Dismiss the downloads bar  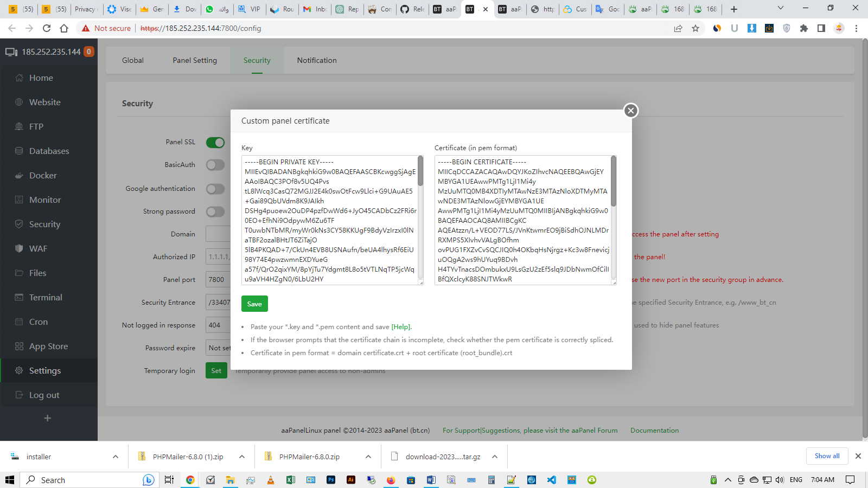pos(858,456)
